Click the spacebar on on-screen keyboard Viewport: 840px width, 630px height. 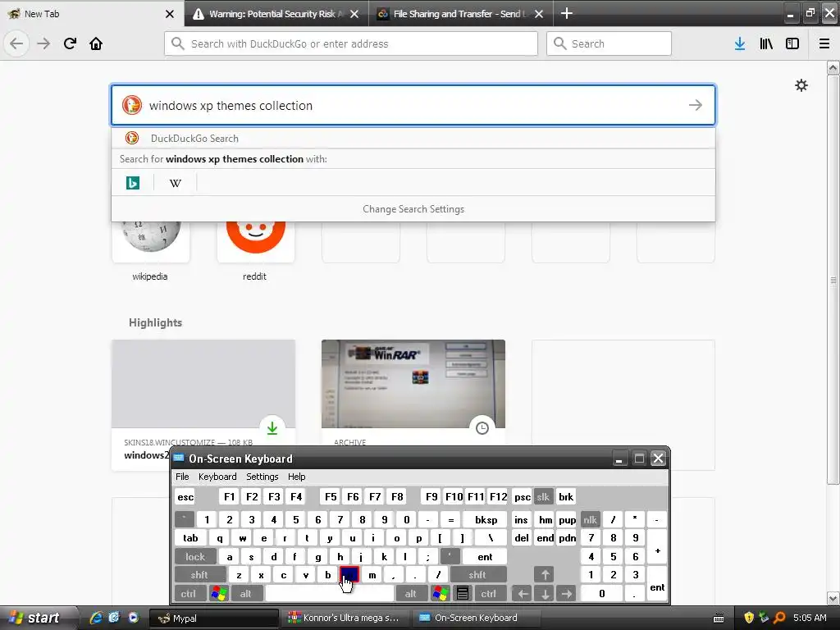click(x=330, y=594)
